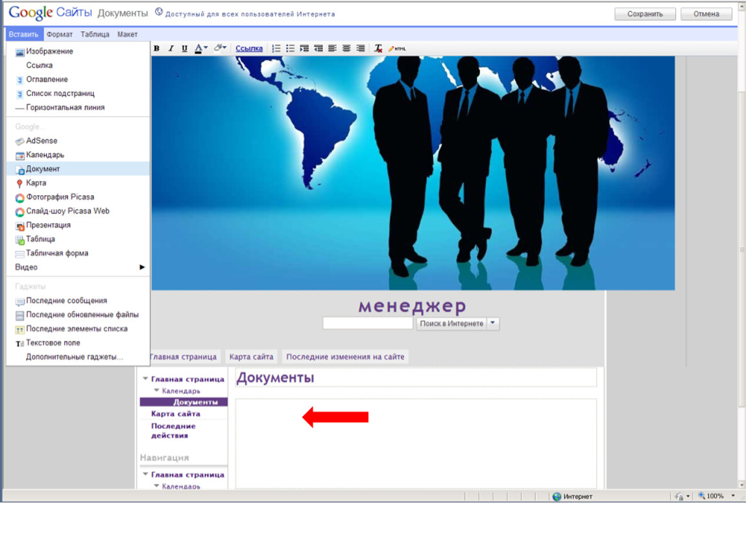This screenshot has width=746, height=560.
Task: Insert a numbered list
Action: pyautogui.click(x=276, y=48)
